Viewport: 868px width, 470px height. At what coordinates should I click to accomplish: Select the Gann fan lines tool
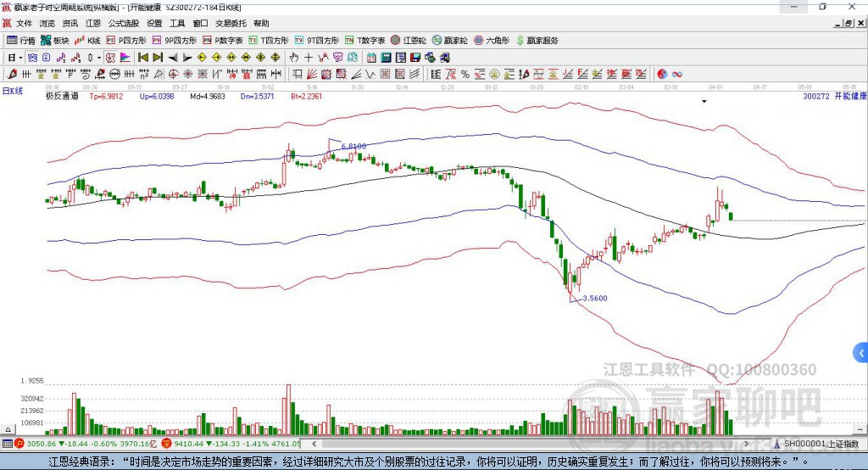point(312,75)
